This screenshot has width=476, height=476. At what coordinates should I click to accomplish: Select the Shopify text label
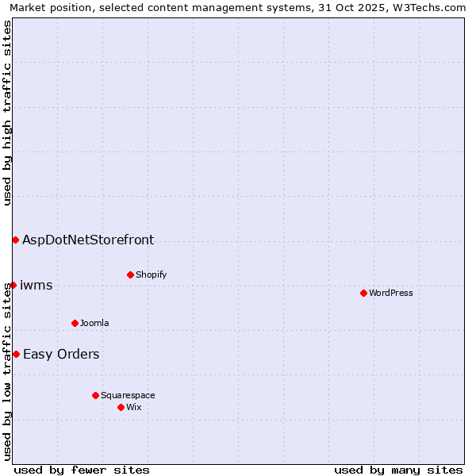tap(151, 274)
